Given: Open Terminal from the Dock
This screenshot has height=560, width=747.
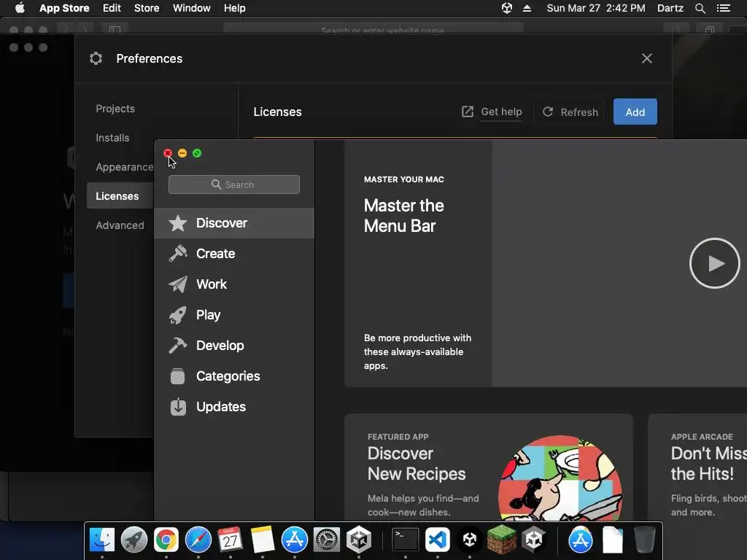Looking at the screenshot, I should coord(406,540).
